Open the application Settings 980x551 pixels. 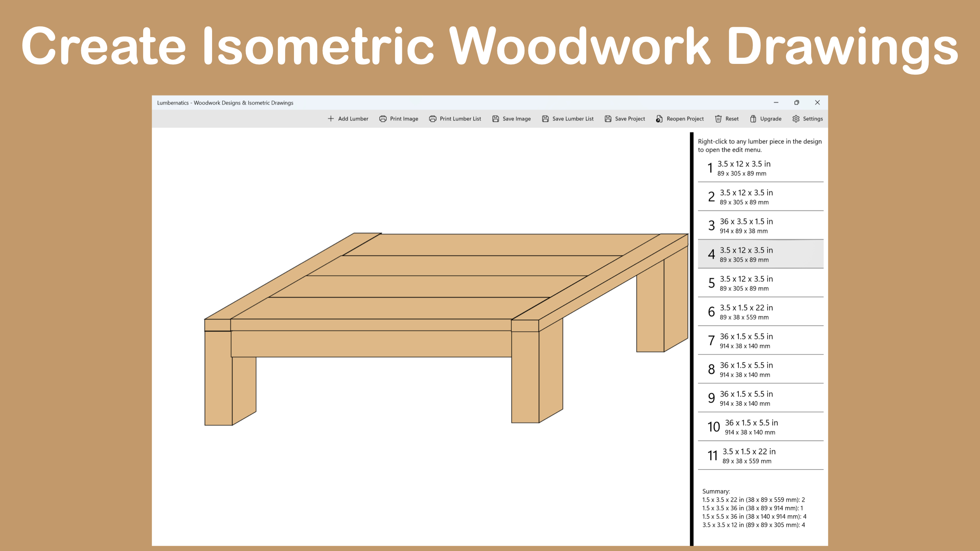[x=808, y=119]
